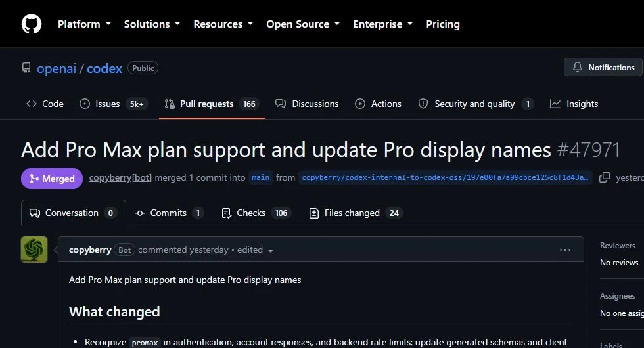Click the 5k+ issues counter
The height and width of the screenshot is (348, 644).
(x=137, y=104)
